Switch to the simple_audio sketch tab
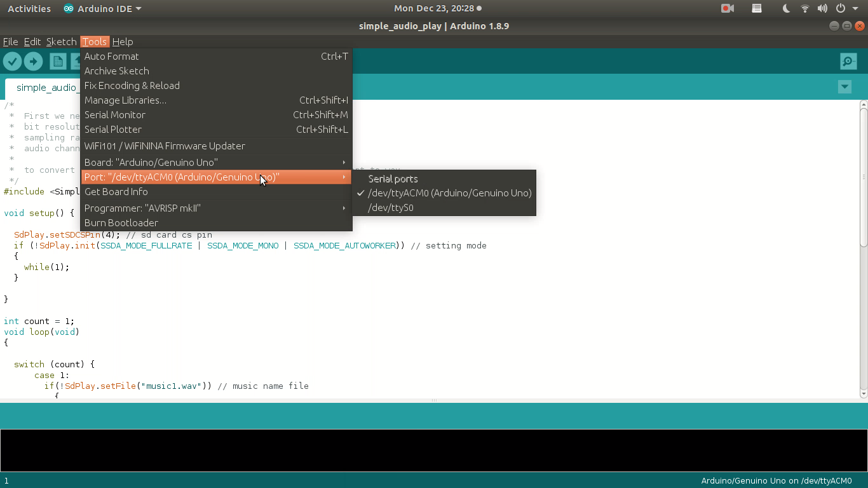 [43, 88]
